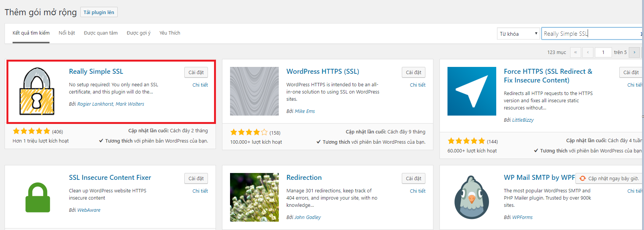
Task: Go to the next results page arrow
Action: (x=634, y=52)
